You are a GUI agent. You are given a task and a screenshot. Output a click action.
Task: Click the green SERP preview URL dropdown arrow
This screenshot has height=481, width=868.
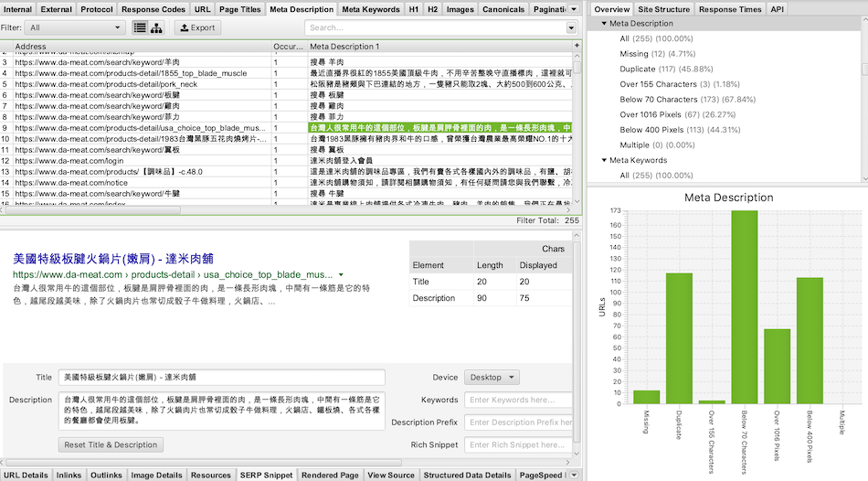(341, 274)
